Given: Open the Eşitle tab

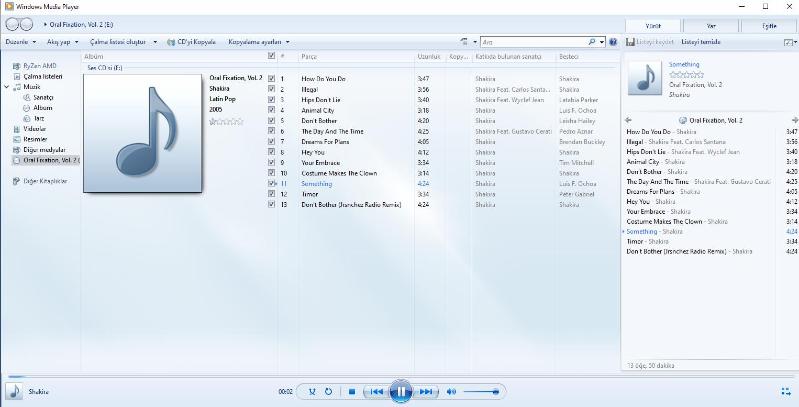Looking at the screenshot, I should [769, 26].
